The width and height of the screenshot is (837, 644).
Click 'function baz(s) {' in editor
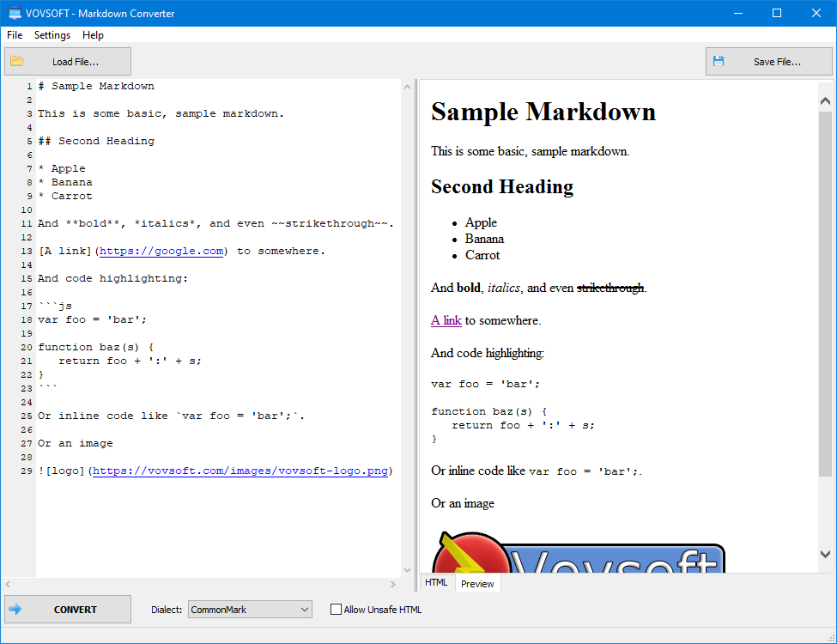tap(96, 347)
